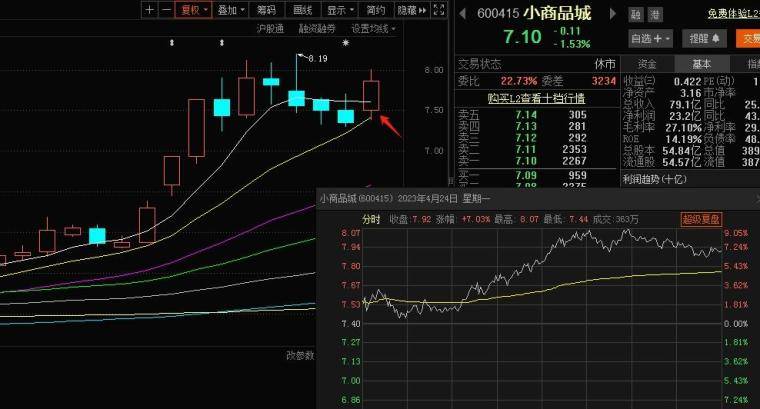Go to next stock with right arrow

[613, 13]
